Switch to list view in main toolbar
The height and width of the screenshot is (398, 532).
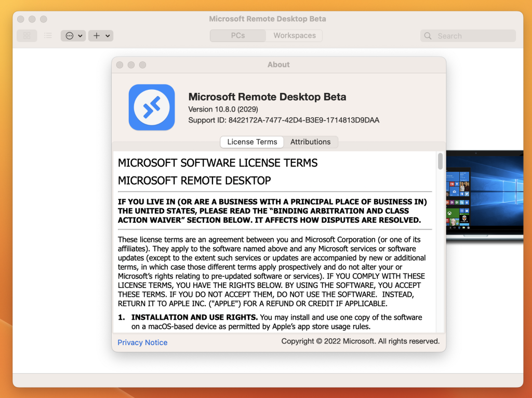(x=48, y=36)
